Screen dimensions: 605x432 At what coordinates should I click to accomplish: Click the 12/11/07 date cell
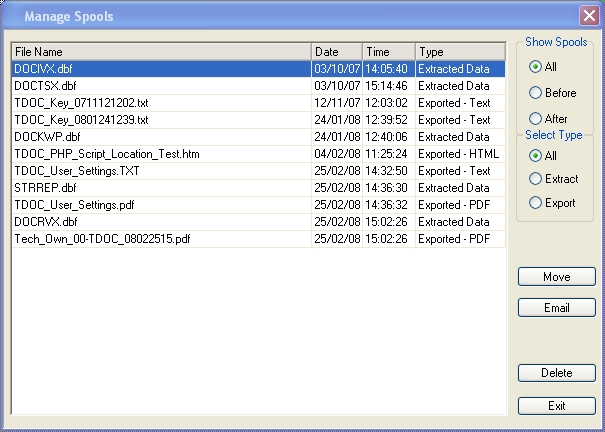tap(337, 103)
